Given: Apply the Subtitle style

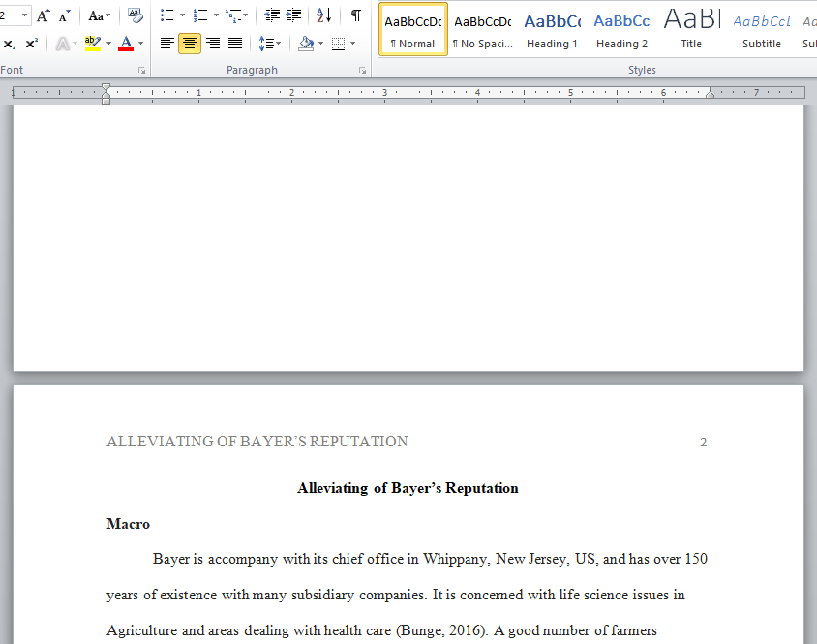Looking at the screenshot, I should click(761, 29).
